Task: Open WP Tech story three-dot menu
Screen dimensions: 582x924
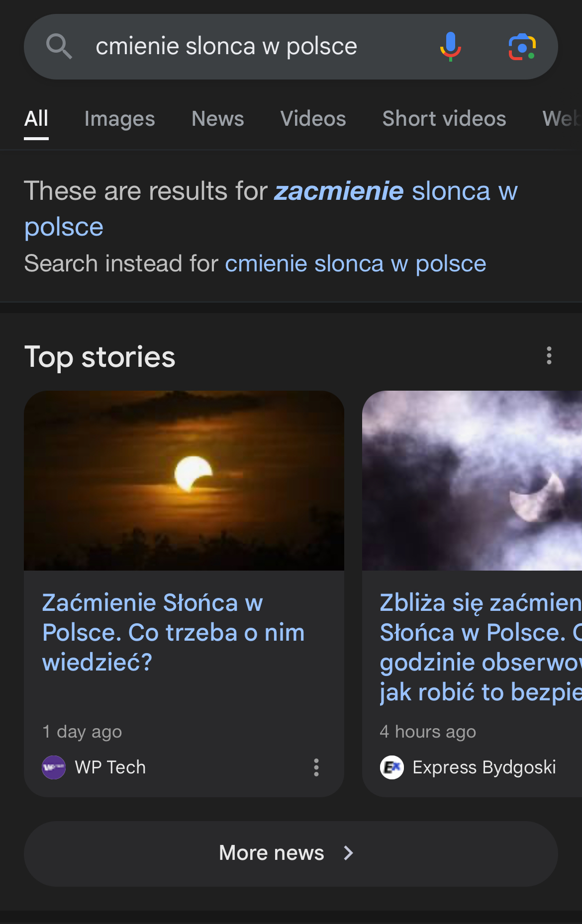Action: (x=316, y=767)
